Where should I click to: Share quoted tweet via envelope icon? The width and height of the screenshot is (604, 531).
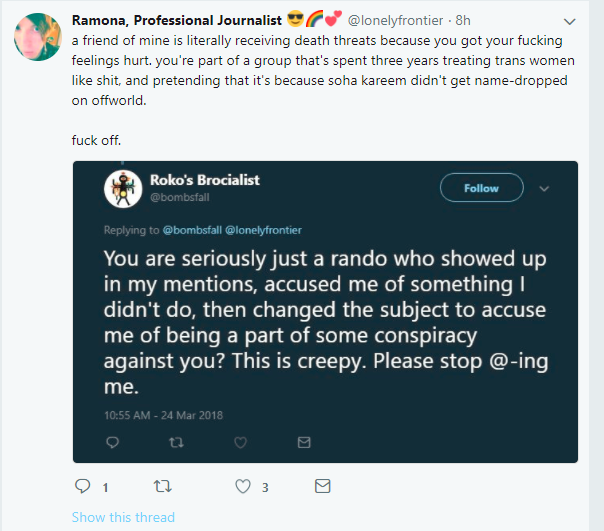(304, 442)
